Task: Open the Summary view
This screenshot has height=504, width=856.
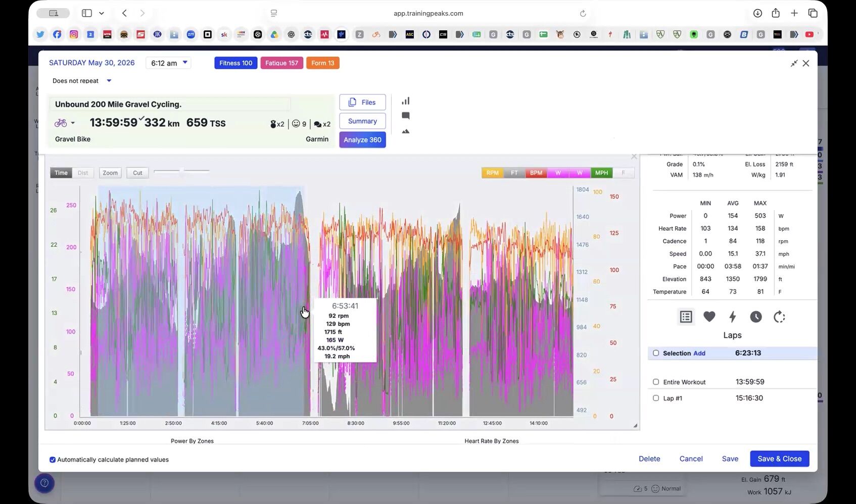Action: point(363,121)
